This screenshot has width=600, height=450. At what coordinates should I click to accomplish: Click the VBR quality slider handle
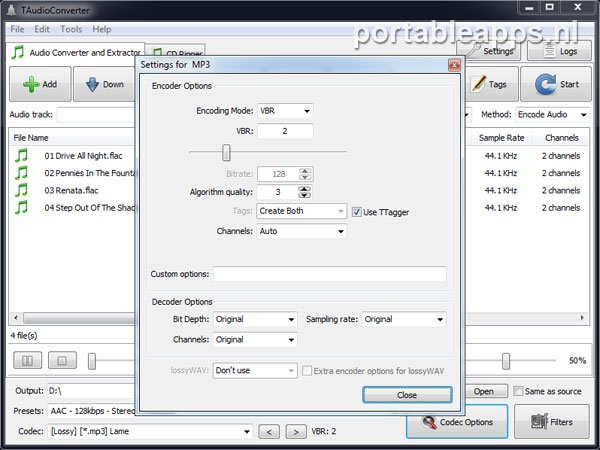(x=226, y=152)
